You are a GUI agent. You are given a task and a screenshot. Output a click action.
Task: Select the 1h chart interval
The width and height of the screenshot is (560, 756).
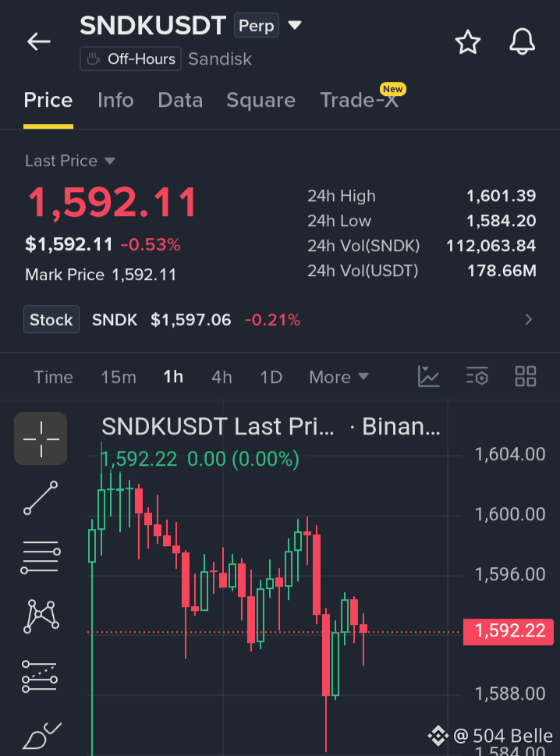[x=173, y=377]
